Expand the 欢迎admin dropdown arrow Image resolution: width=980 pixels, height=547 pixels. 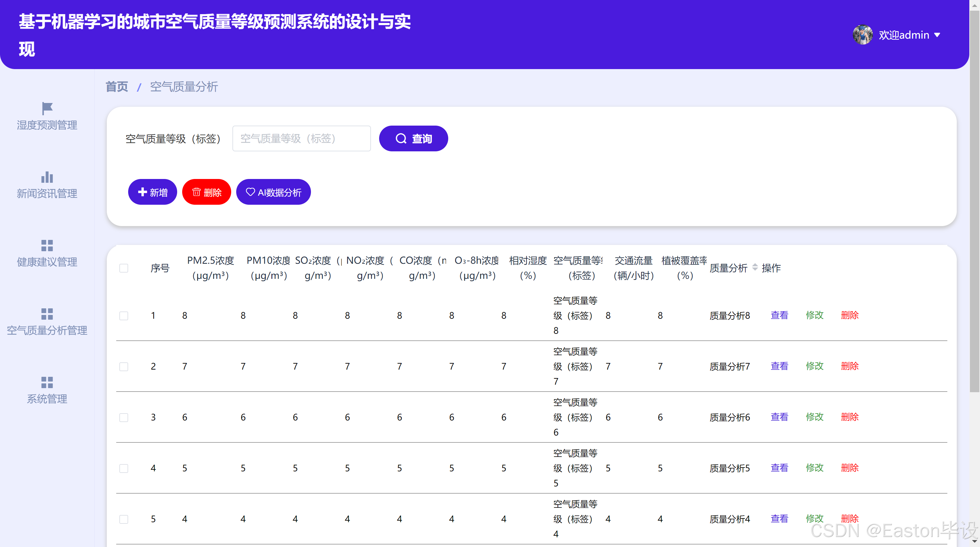[x=937, y=35]
